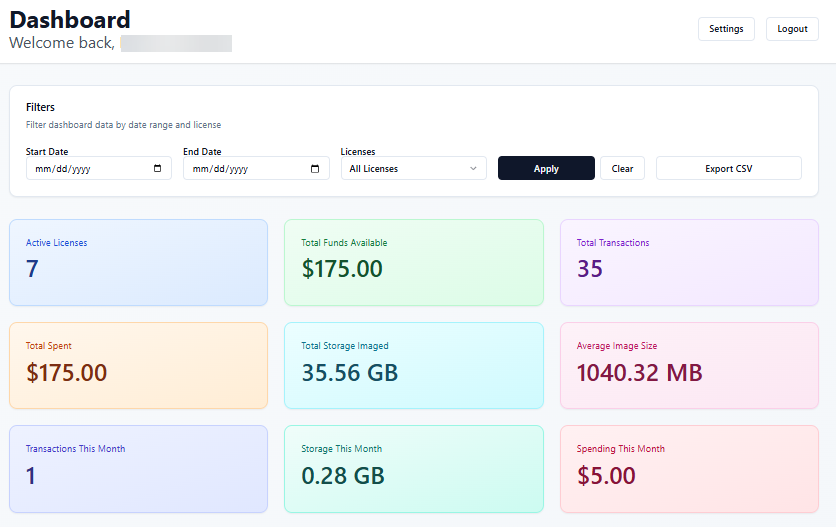The image size is (836, 527).
Task: Click the Active Licenses value 7
Action: [32, 268]
